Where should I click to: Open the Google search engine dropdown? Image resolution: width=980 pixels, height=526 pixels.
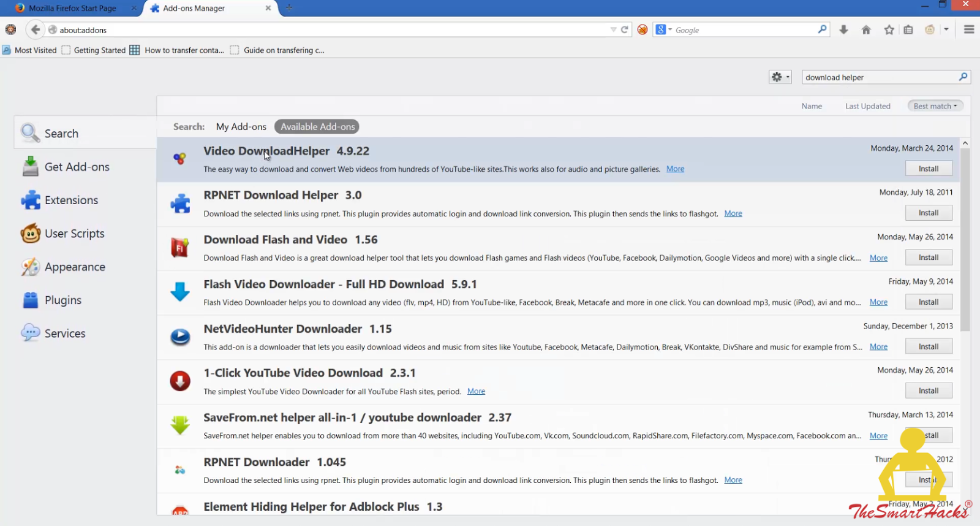[x=664, y=29]
